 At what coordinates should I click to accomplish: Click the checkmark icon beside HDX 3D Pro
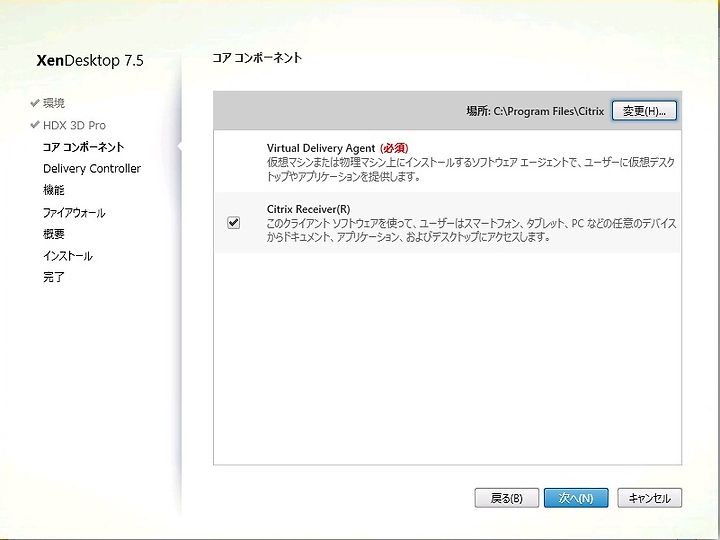click(34, 125)
